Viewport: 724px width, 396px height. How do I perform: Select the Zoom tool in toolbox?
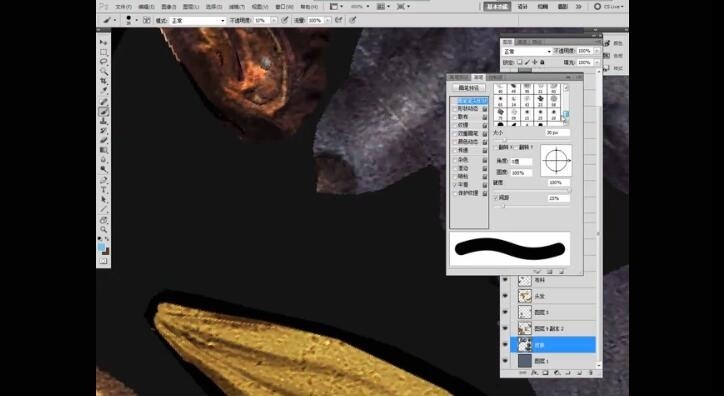pyautogui.click(x=104, y=229)
